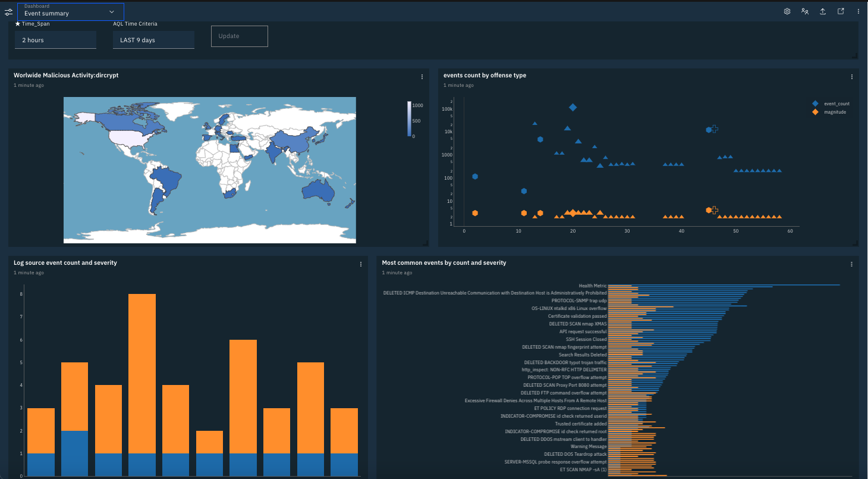Open the Worldwide Malicious Activity widget kebab menu
The image size is (868, 479).
pyautogui.click(x=422, y=76)
